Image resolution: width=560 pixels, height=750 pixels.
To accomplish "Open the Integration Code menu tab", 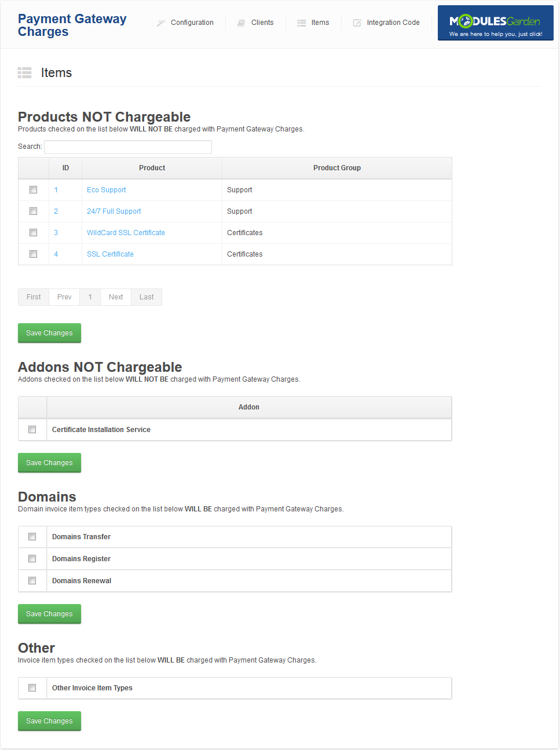I will (393, 23).
